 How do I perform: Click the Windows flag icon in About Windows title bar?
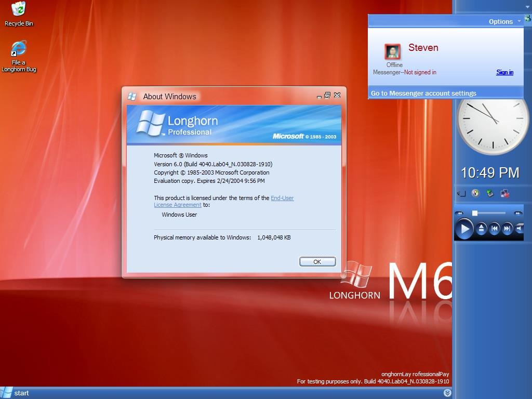pyautogui.click(x=132, y=97)
